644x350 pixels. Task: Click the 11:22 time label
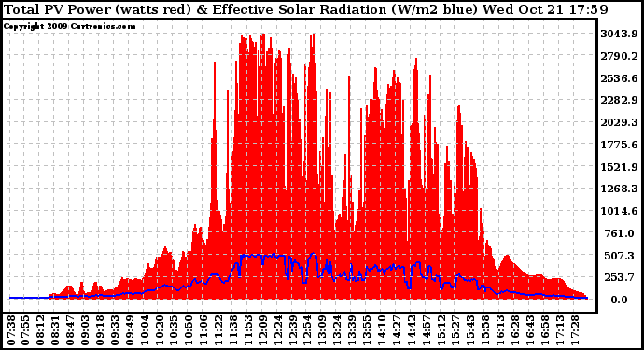tap(218, 330)
